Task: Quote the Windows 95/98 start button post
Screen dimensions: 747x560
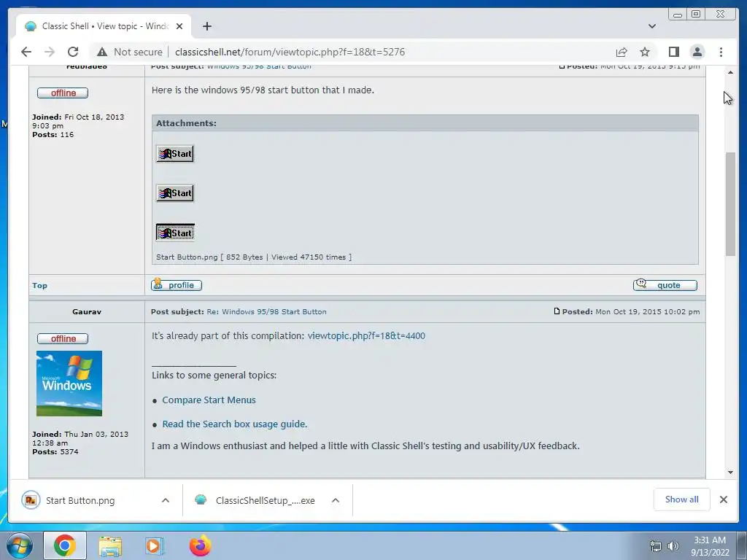Action: pos(665,285)
